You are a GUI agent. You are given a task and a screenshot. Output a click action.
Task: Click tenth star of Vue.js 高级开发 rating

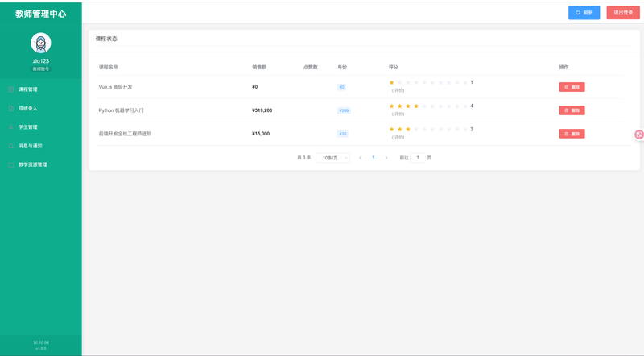tap(465, 83)
